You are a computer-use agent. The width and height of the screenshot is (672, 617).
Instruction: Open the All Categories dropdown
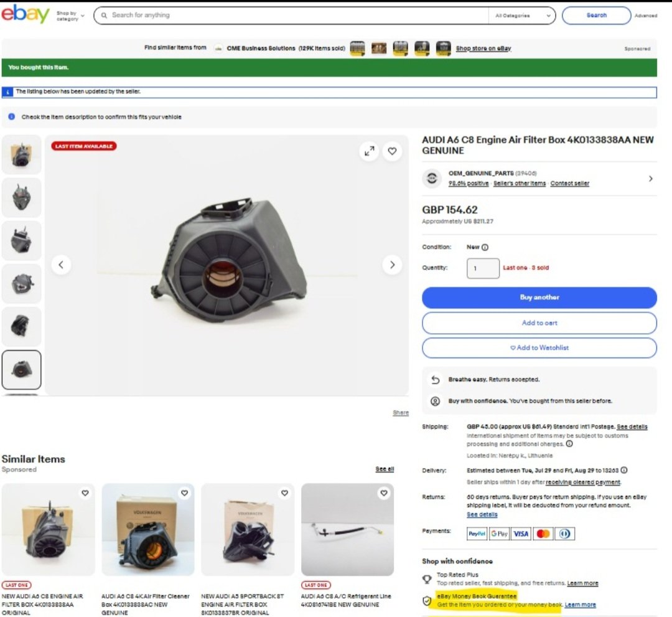coord(523,16)
